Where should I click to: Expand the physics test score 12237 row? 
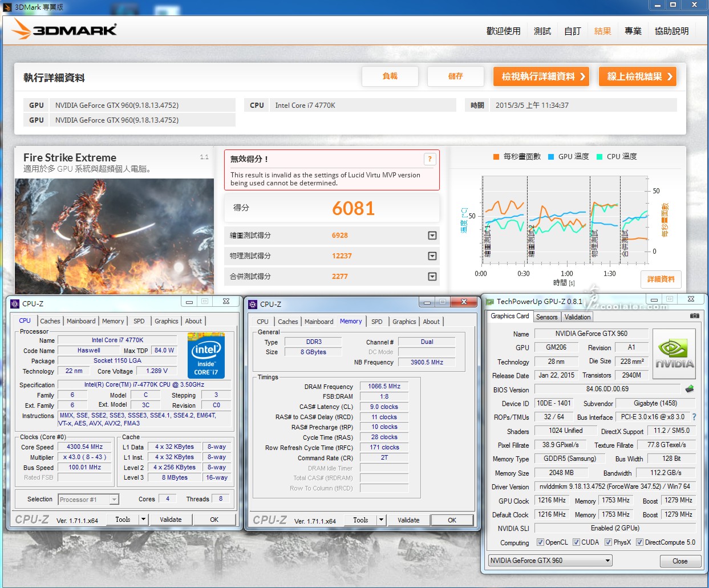click(x=432, y=256)
